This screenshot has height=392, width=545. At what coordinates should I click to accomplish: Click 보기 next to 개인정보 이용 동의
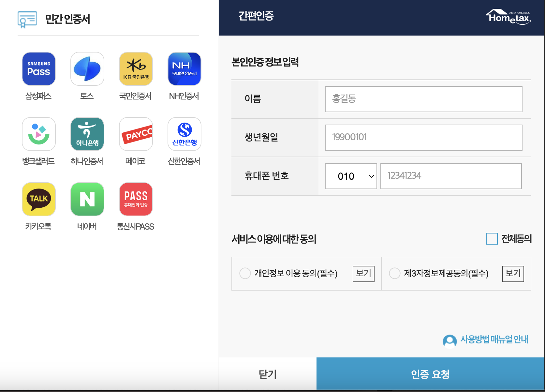tap(363, 274)
